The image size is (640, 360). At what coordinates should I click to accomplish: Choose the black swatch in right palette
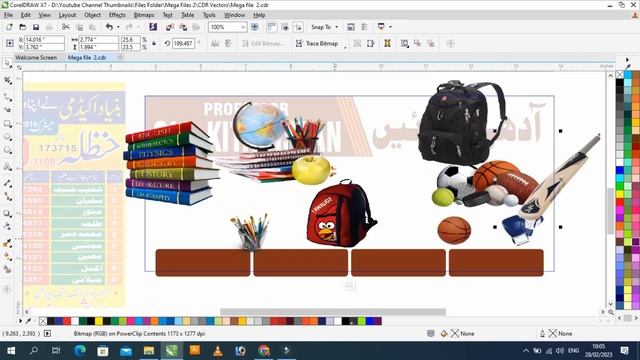point(620,82)
